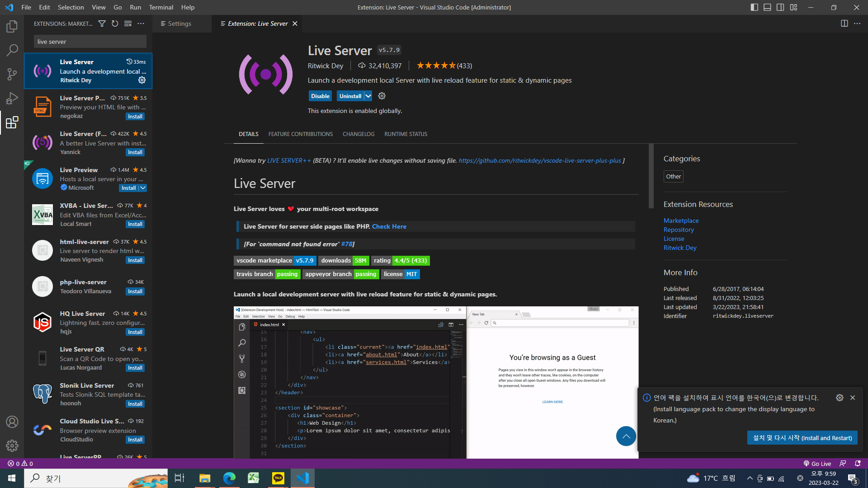The height and width of the screenshot is (488, 868).
Task: Open the Manage gear in activity bar
Action: [x=12, y=446]
